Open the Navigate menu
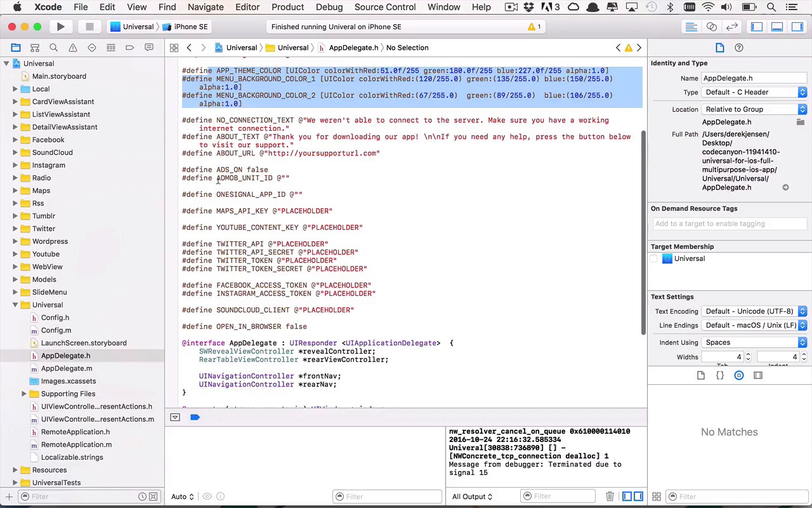This screenshot has width=812, height=508. (206, 7)
